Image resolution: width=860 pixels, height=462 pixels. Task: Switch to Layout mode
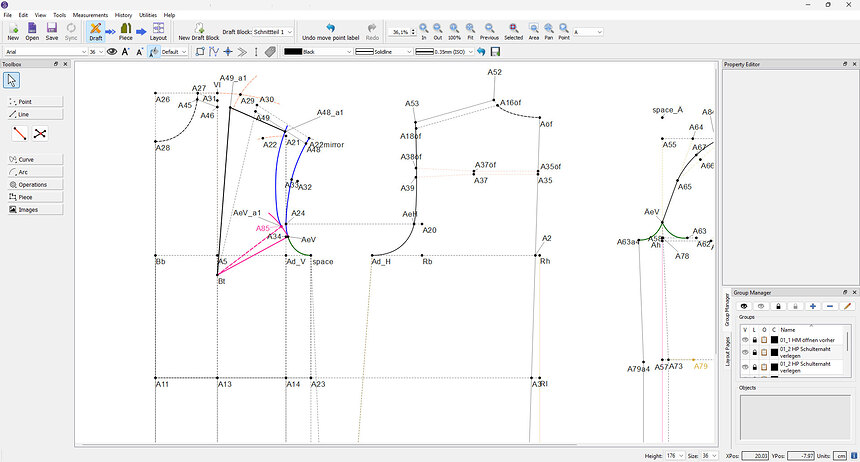coord(158,31)
